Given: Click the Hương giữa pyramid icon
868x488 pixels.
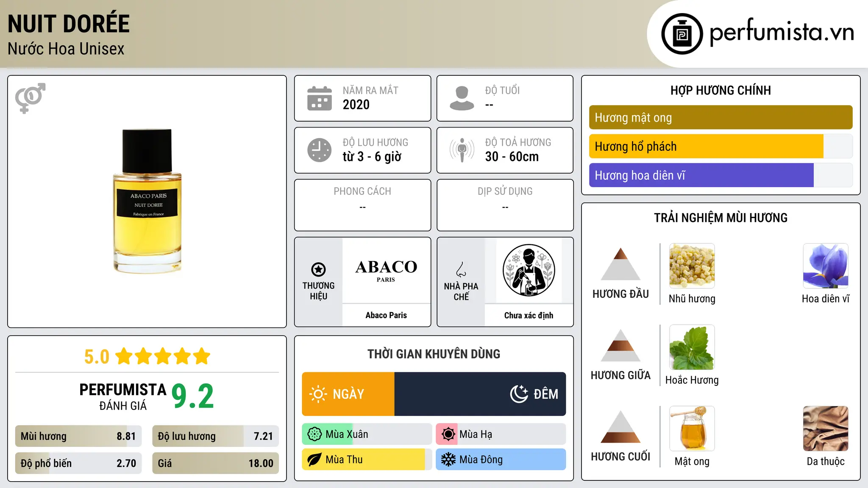Looking at the screenshot, I should coord(620,345).
